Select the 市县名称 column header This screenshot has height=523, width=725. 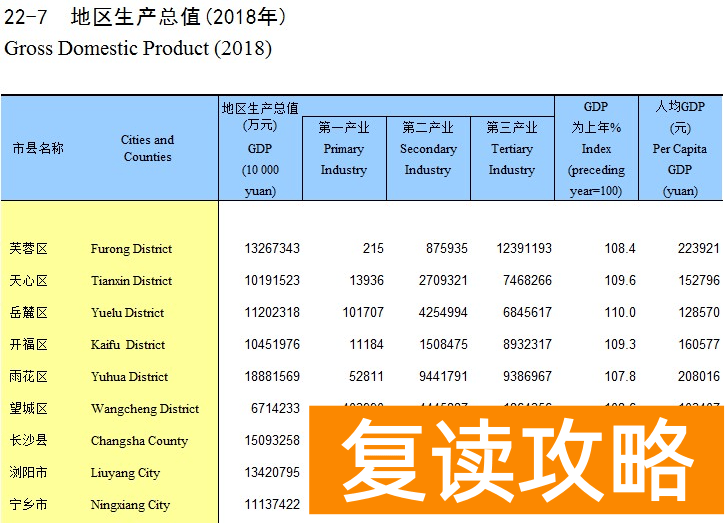point(38,148)
